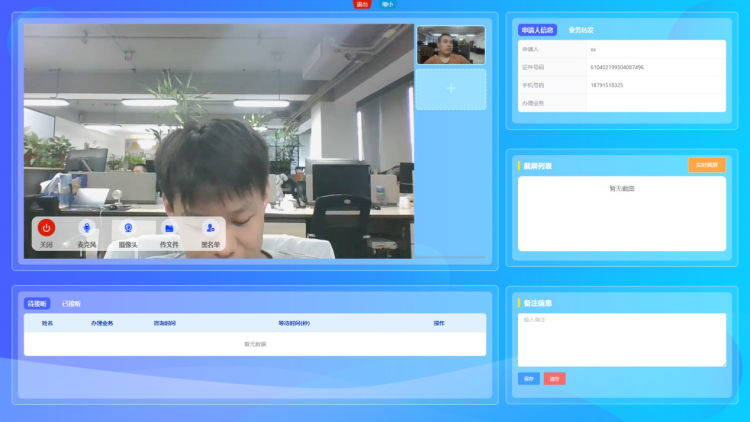Click the main video feed
Image resolution: width=750 pixels, height=422 pixels.
[x=219, y=141]
